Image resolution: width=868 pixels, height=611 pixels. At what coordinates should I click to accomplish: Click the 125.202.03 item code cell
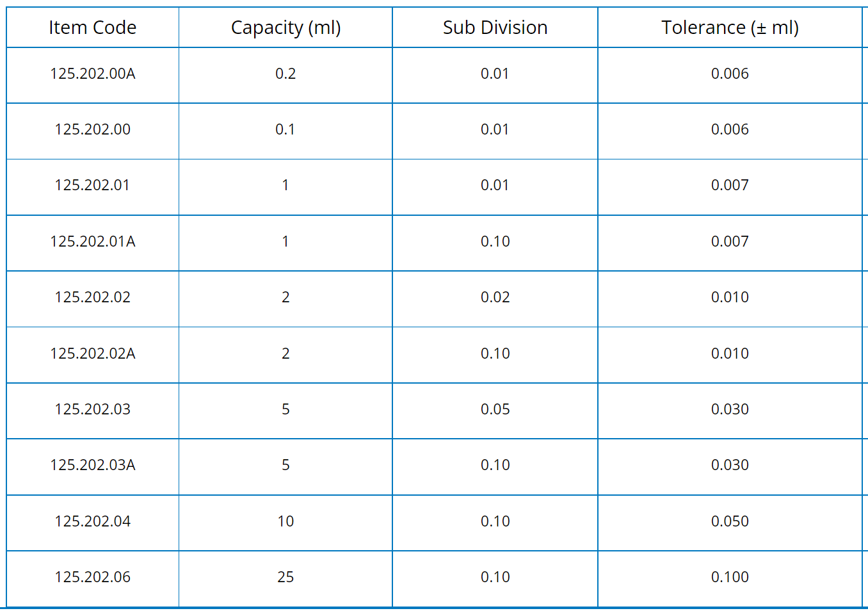click(x=93, y=409)
